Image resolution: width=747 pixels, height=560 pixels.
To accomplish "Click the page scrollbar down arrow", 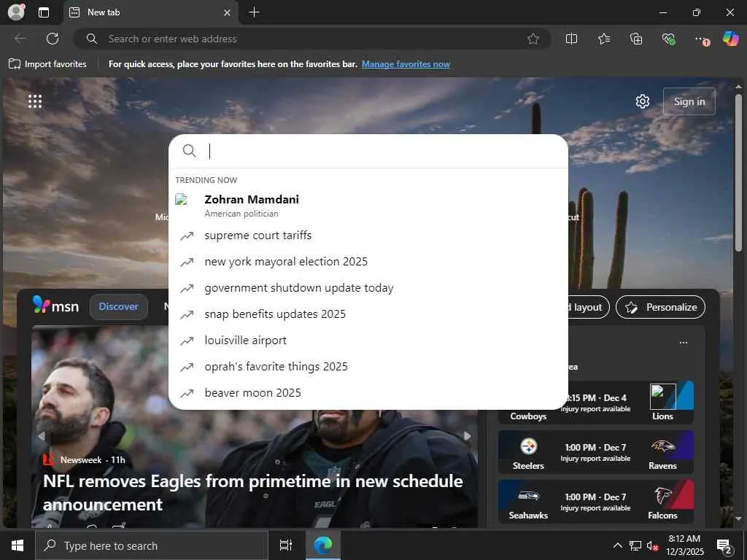I will pos(738,518).
